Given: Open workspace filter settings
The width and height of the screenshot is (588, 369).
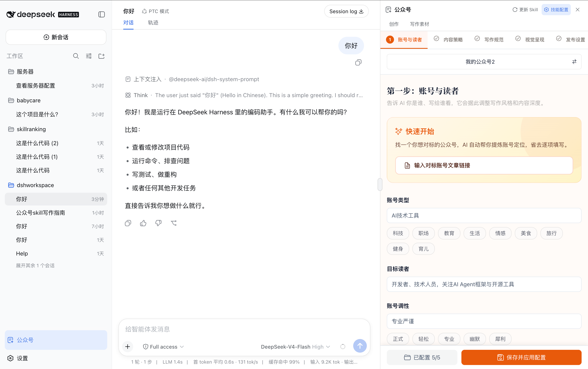Looking at the screenshot, I should point(89,56).
